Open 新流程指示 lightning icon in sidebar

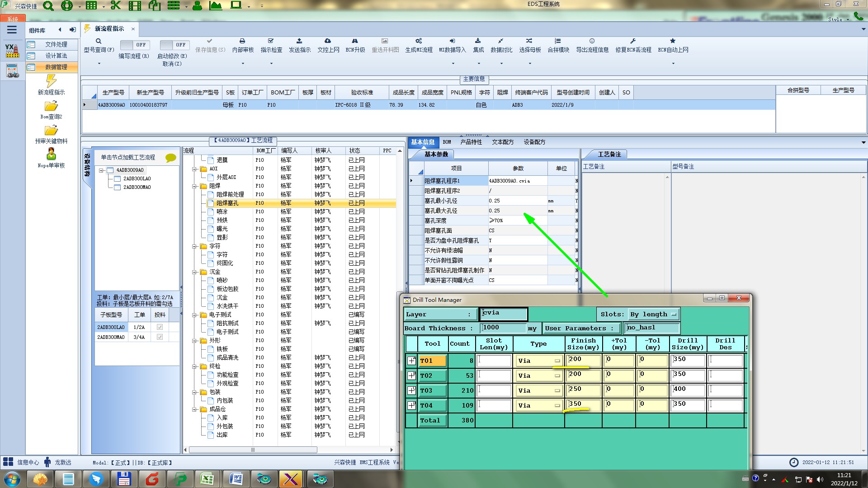(51, 81)
